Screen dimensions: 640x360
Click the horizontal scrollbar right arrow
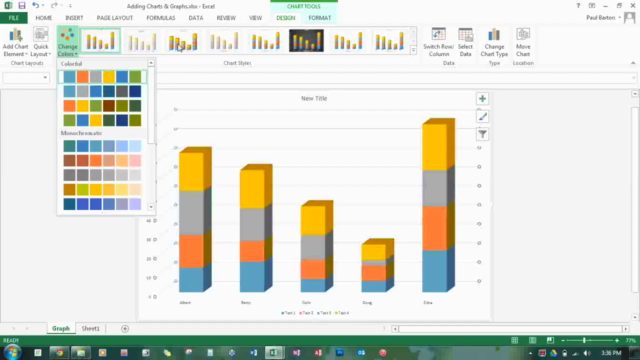point(626,329)
